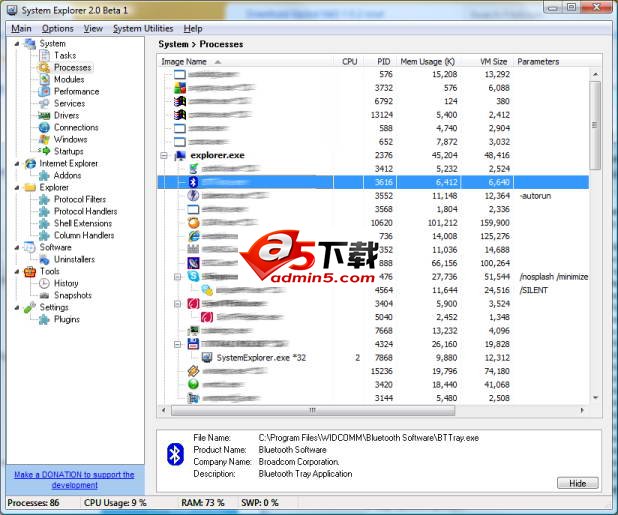
Task: Open the Modules icon in sidebar
Action: pos(45,80)
